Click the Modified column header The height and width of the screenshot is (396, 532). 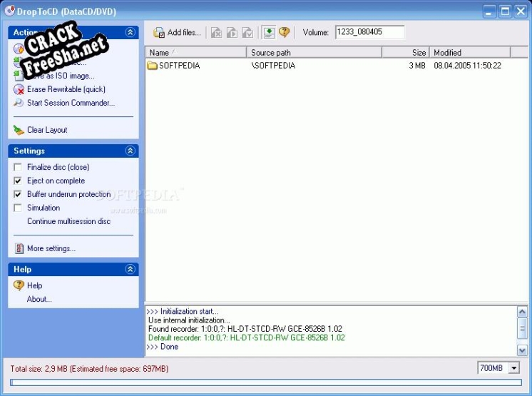tap(471, 52)
